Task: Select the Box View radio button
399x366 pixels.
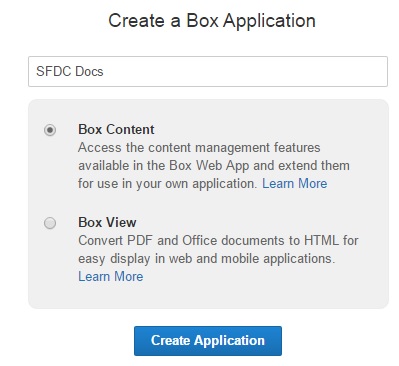Action: pos(50,223)
